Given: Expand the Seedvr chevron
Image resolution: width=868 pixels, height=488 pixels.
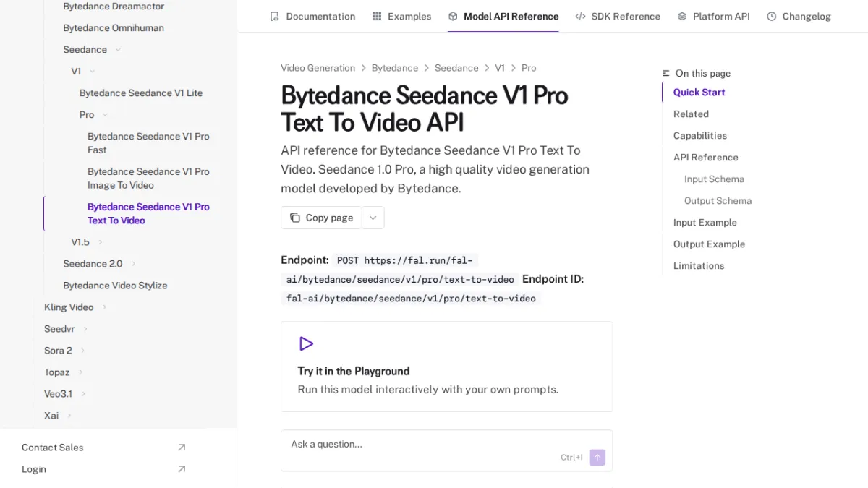Looking at the screenshot, I should [85, 329].
